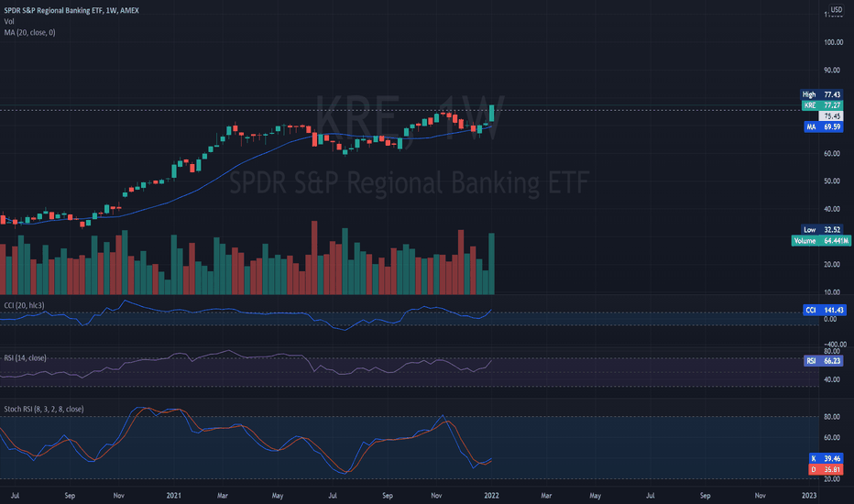The height and width of the screenshot is (504, 854).
Task: Click the Low 32.52 price tag
Action: click(822, 229)
